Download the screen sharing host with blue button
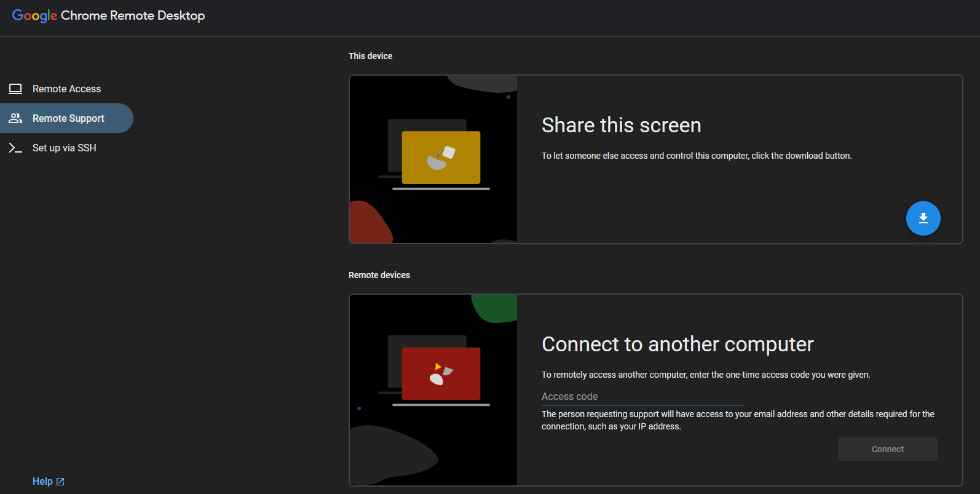This screenshot has height=494, width=980. (x=923, y=218)
